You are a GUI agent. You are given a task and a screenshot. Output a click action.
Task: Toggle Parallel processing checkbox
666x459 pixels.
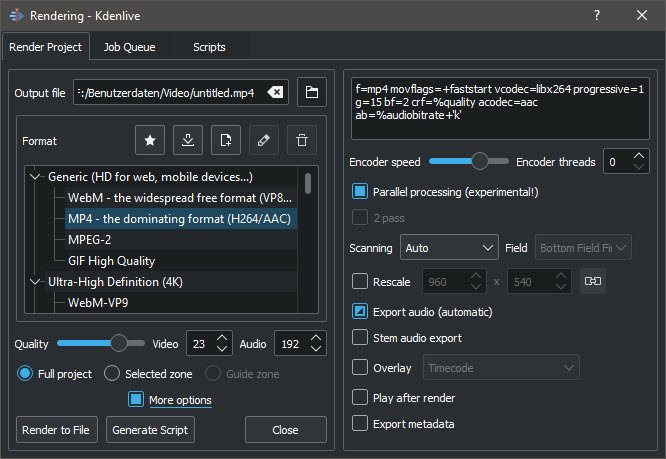360,190
